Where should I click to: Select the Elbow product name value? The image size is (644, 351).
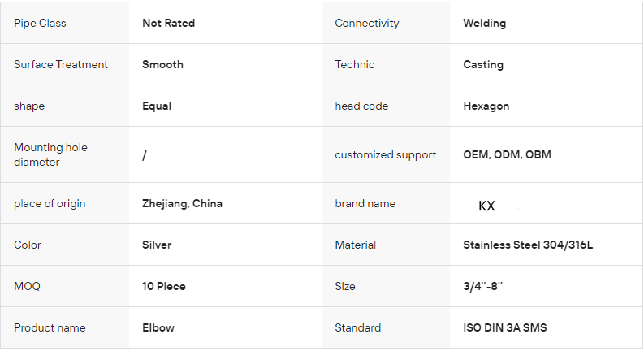pyautogui.click(x=158, y=327)
